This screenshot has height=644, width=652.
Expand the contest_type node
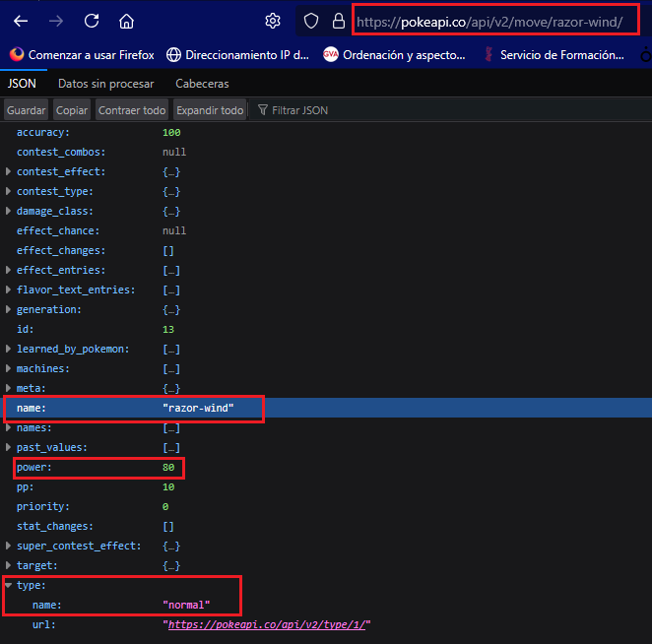click(8, 191)
